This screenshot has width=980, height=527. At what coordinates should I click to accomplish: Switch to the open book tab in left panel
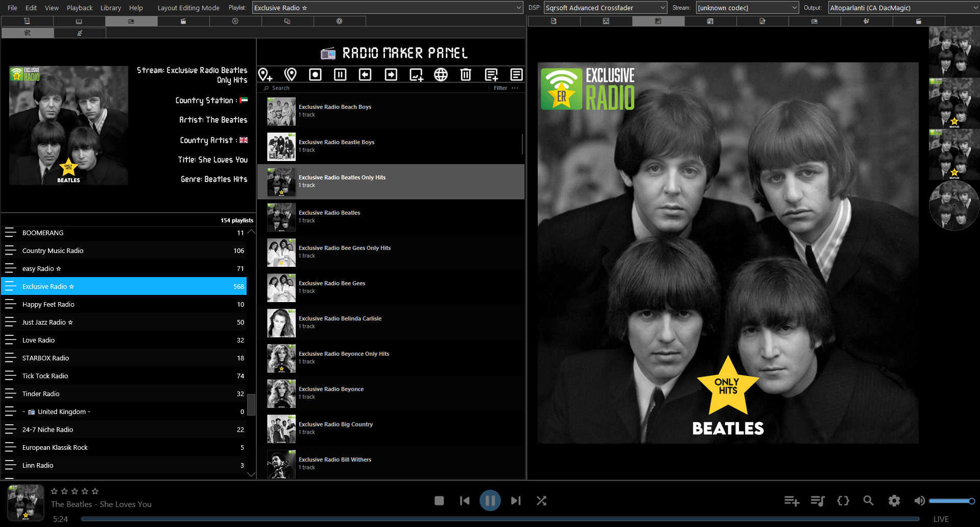(x=79, y=21)
